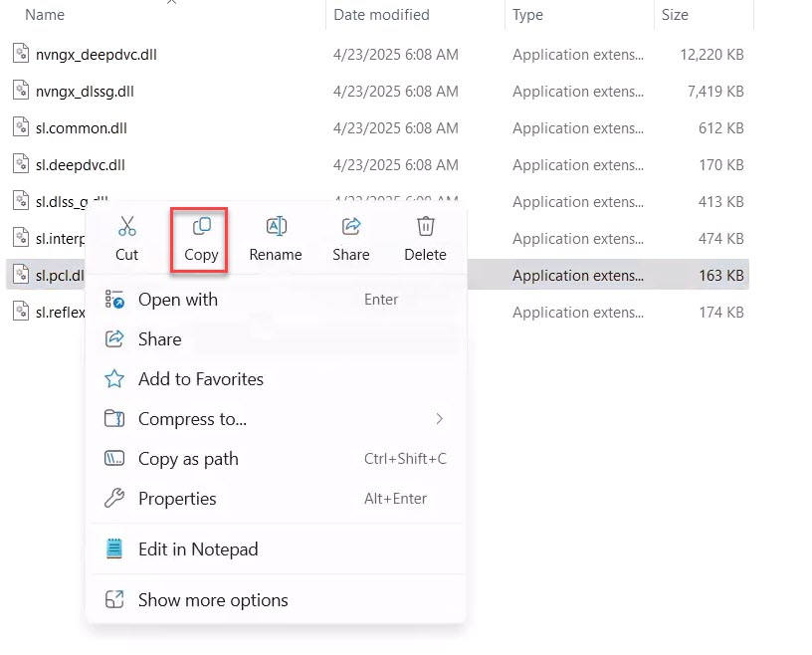Sort by Size column header
Screen dimensions: 812x655
[675, 15]
